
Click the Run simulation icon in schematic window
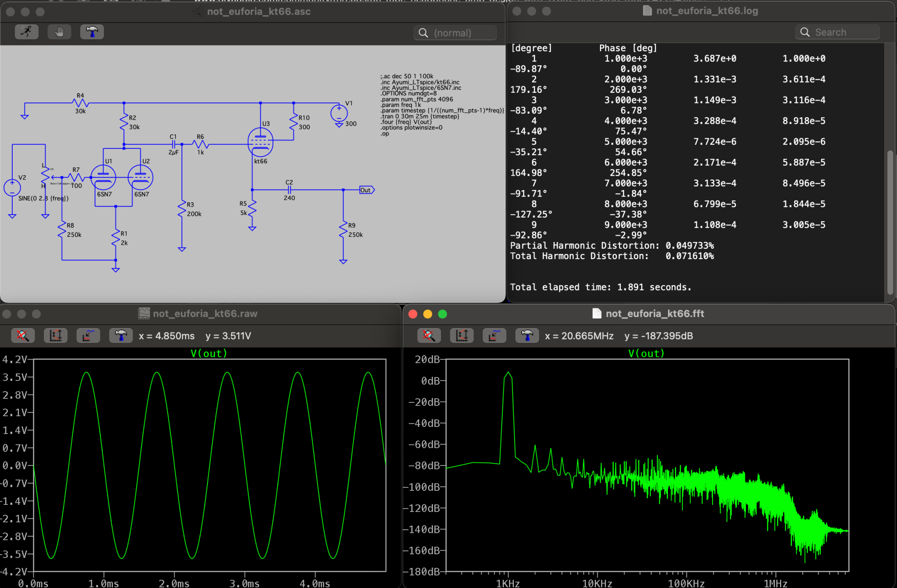[27, 32]
